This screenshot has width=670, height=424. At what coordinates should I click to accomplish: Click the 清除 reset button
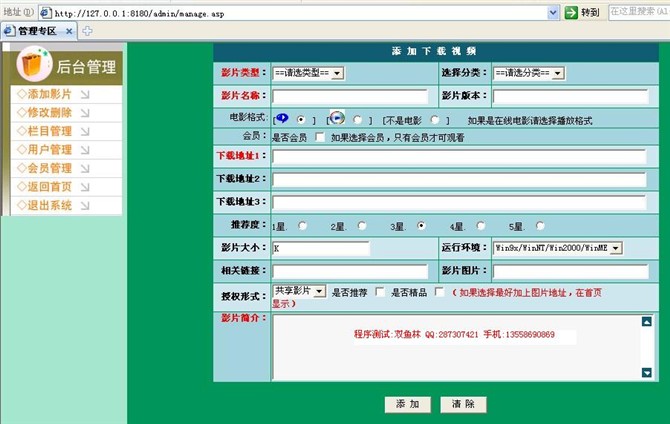(x=463, y=404)
